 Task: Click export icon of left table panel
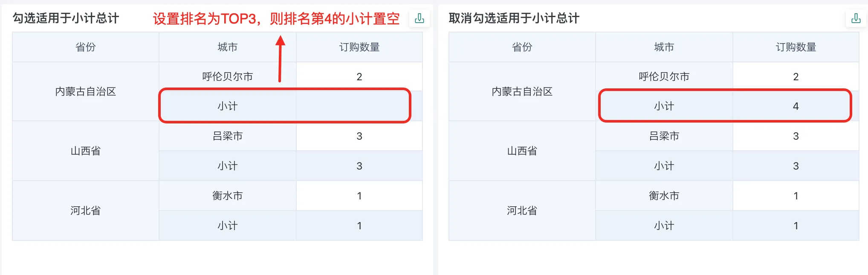coord(420,18)
